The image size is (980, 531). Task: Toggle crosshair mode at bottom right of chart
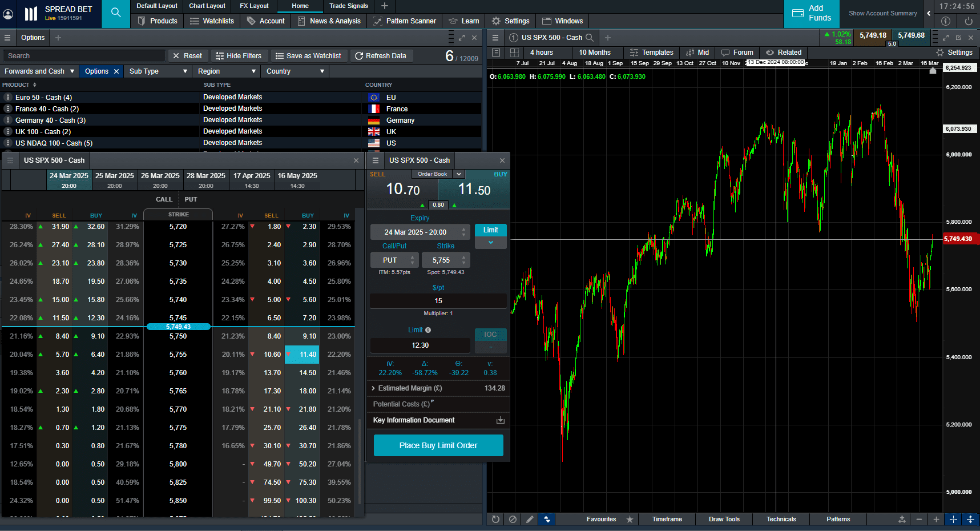pyautogui.click(x=953, y=519)
